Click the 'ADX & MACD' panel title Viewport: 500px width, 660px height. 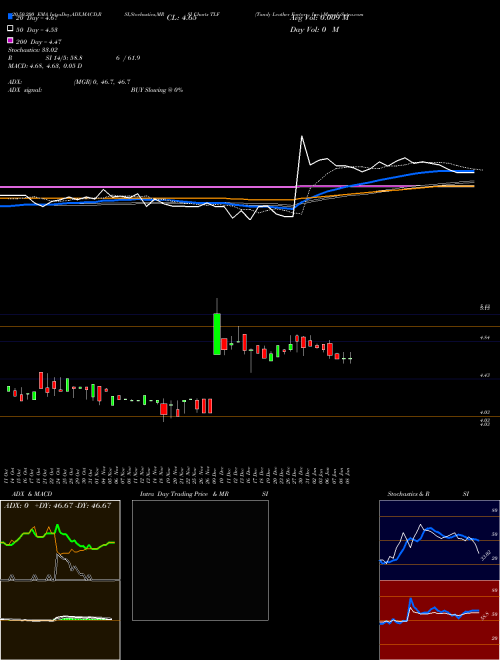32,494
